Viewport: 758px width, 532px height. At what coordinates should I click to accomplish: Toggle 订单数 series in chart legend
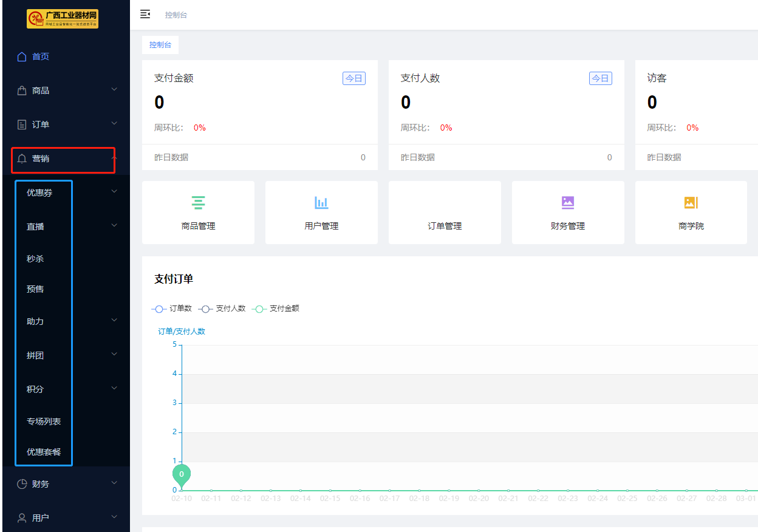pos(172,309)
